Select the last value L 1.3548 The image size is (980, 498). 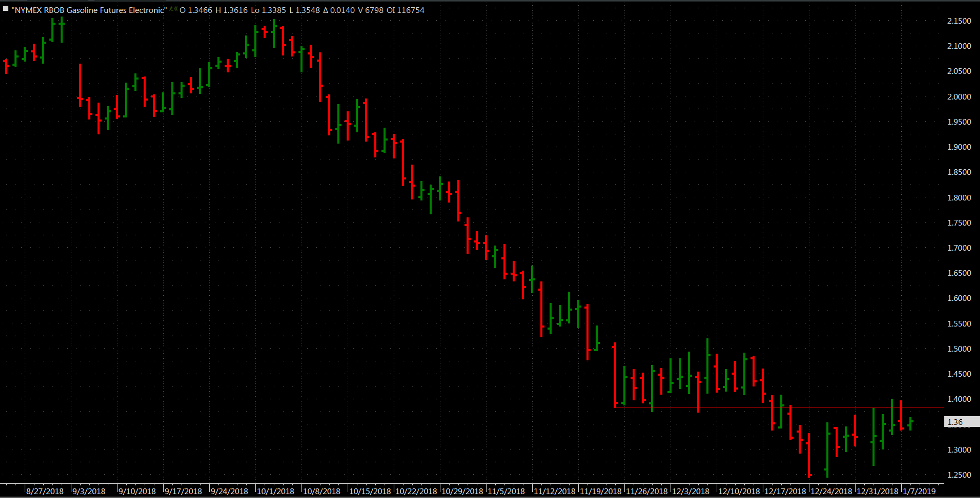pyautogui.click(x=304, y=10)
